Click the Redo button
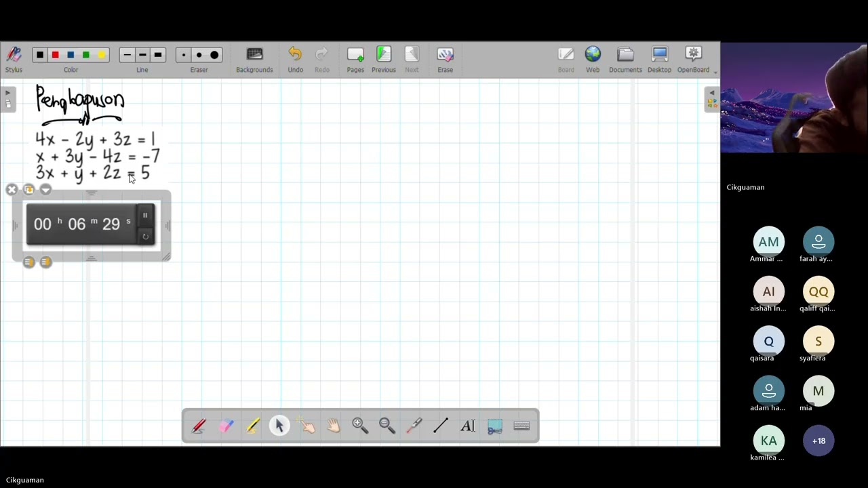This screenshot has height=488, width=868. [x=322, y=59]
